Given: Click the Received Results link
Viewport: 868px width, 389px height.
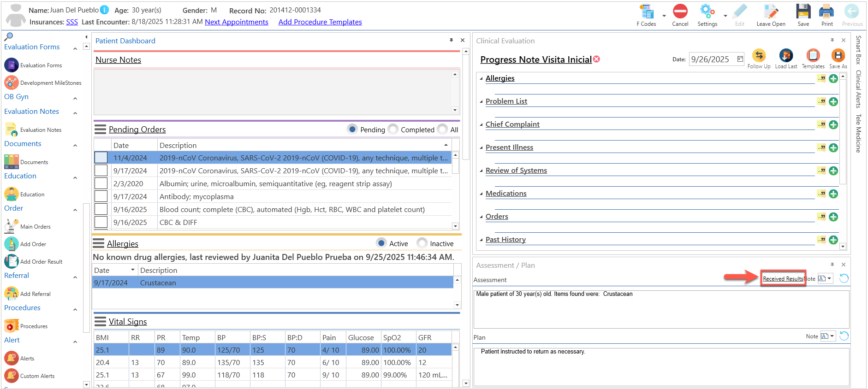Looking at the screenshot, I should click(x=783, y=278).
